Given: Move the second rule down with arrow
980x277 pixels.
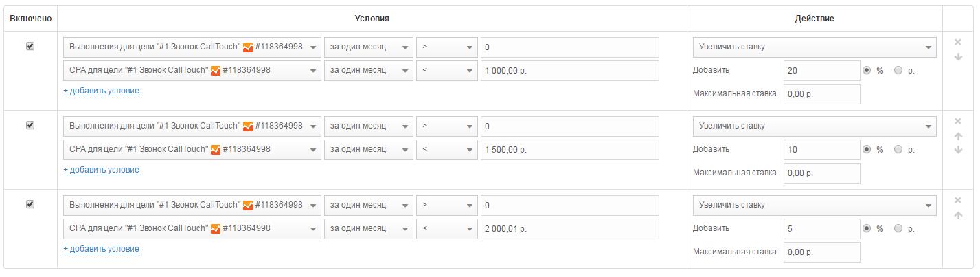Looking at the screenshot, I should coord(958,150).
